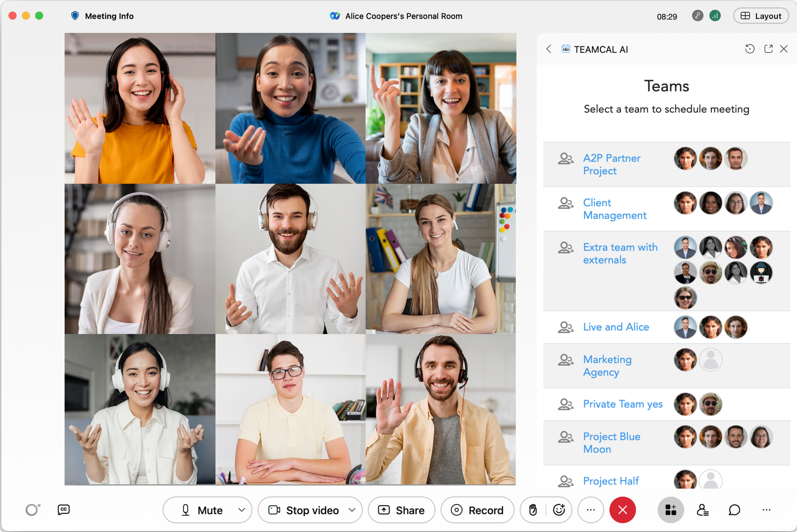The width and height of the screenshot is (797, 532).
Task: Select the A2P Partner Project team
Action: click(611, 165)
